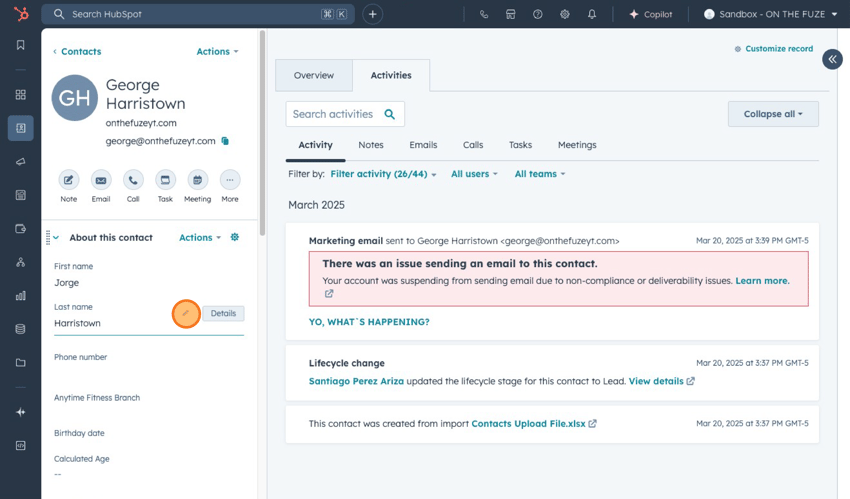The width and height of the screenshot is (850, 499).
Task: Open the Breeze AI sparkle icon in sidebar
Action: [21, 412]
